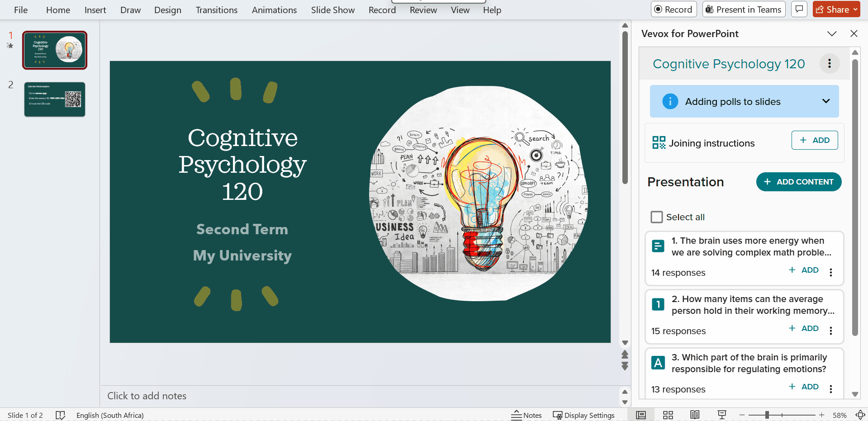
Task: Open more options for question 1
Action: (x=831, y=272)
